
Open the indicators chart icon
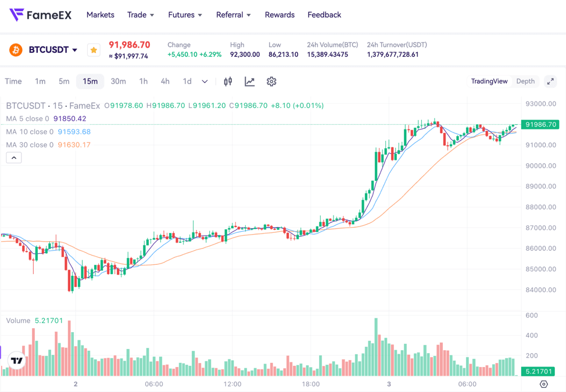[250, 81]
